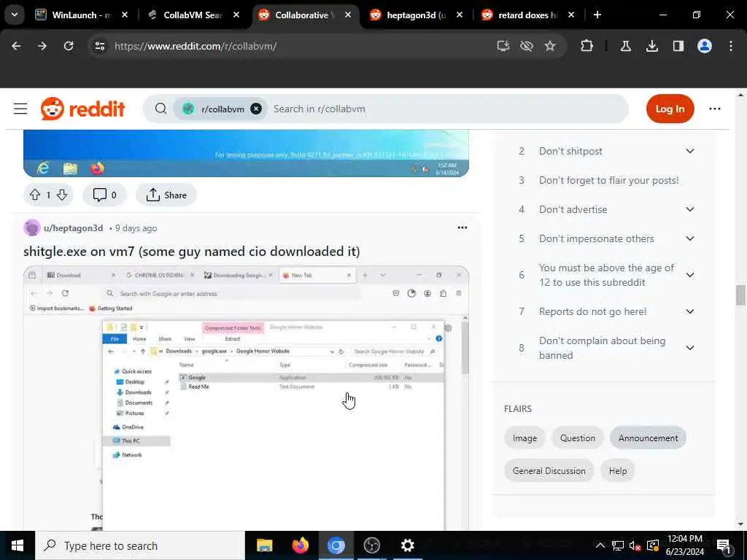Select the Image flair

pyautogui.click(x=525, y=438)
